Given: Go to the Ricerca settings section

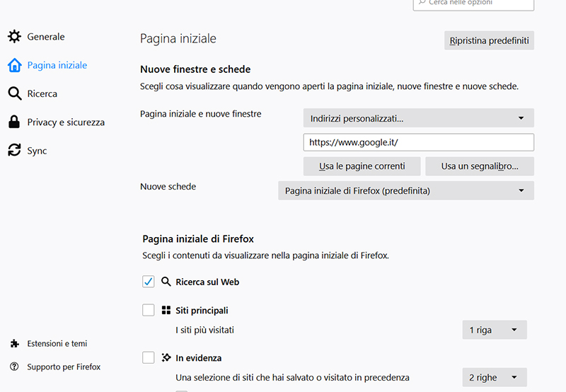Looking at the screenshot, I should pyautogui.click(x=42, y=93).
